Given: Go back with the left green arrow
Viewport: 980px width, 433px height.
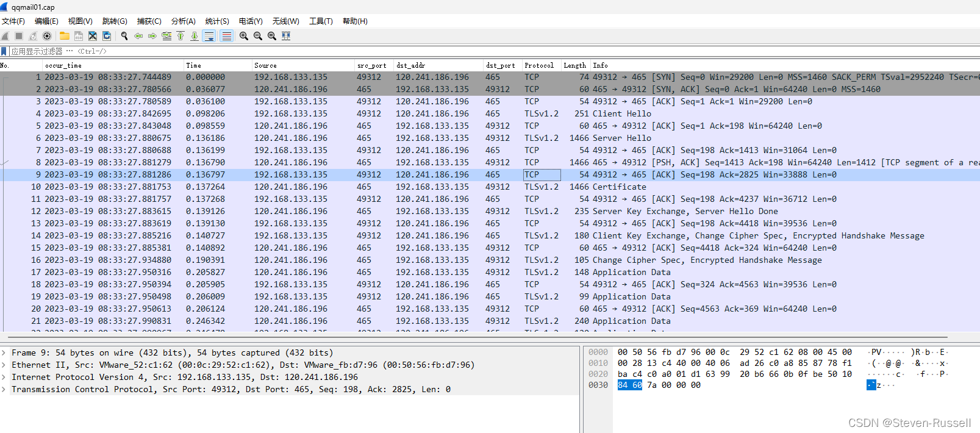Looking at the screenshot, I should click(x=138, y=36).
